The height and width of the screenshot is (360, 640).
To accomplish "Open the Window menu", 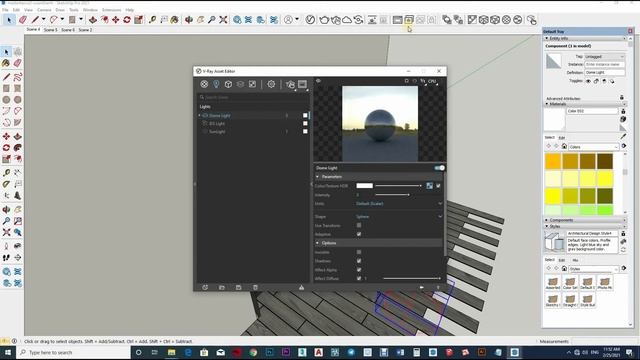I will (x=90, y=10).
